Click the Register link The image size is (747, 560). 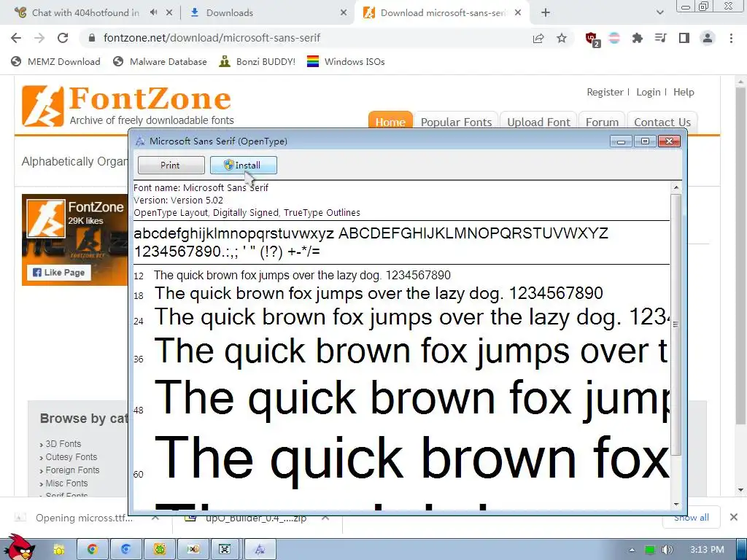pos(605,92)
